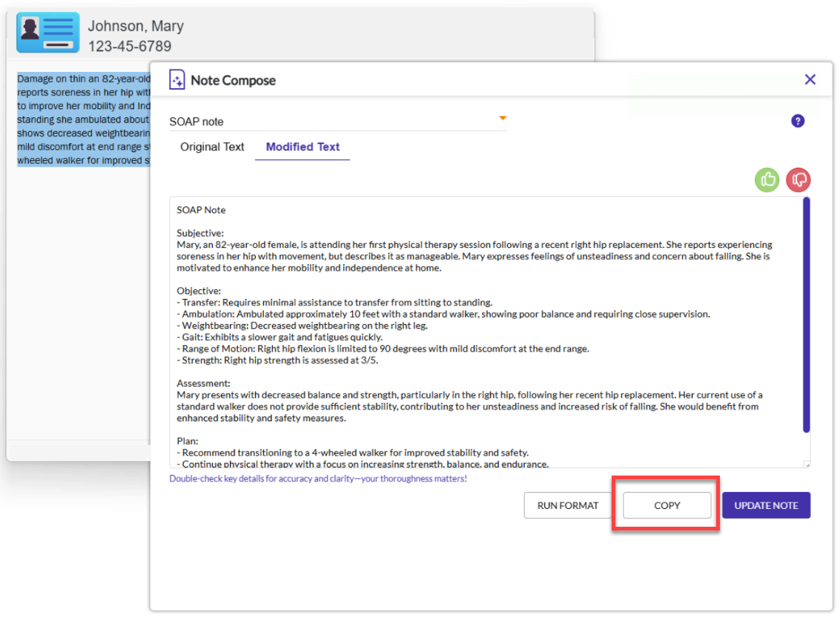Click the UPDATE NOTE button
840x618 pixels.
[766, 505]
